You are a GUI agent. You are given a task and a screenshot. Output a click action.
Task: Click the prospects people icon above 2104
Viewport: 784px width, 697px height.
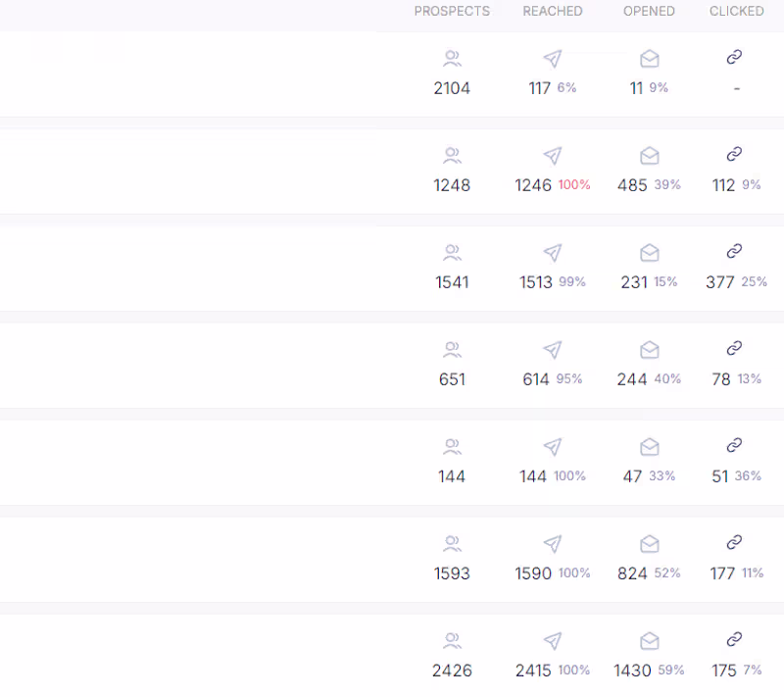click(x=452, y=59)
